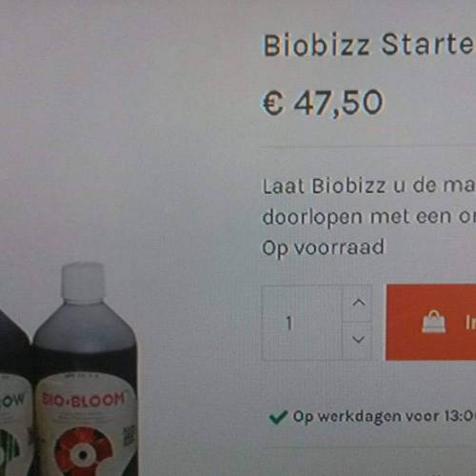Open the partially visible Bio-Grow bottle image

[x=15, y=393]
